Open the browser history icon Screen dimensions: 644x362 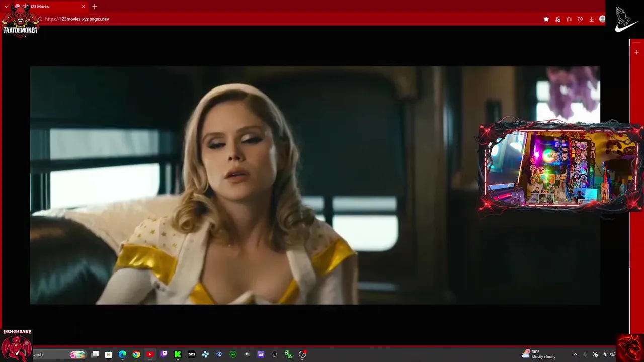click(580, 19)
